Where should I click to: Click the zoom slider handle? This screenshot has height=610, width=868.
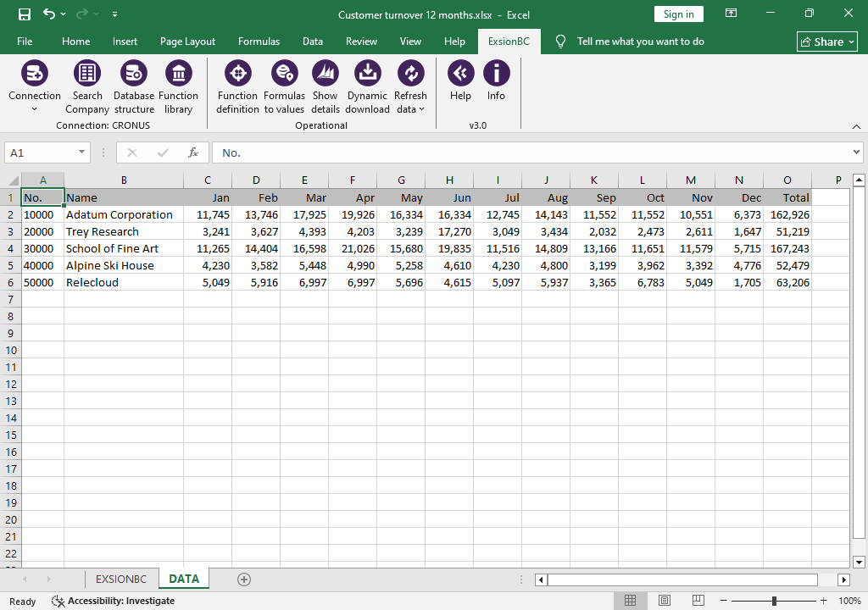(x=774, y=601)
